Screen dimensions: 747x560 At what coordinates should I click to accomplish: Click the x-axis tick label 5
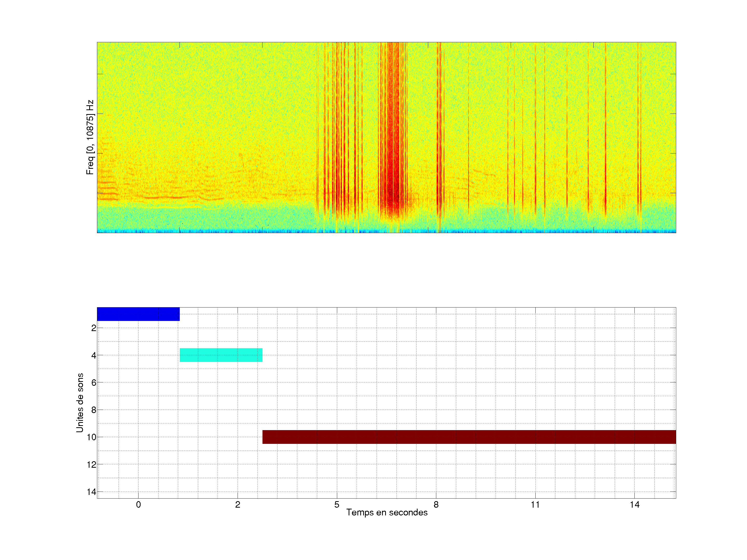point(337,505)
